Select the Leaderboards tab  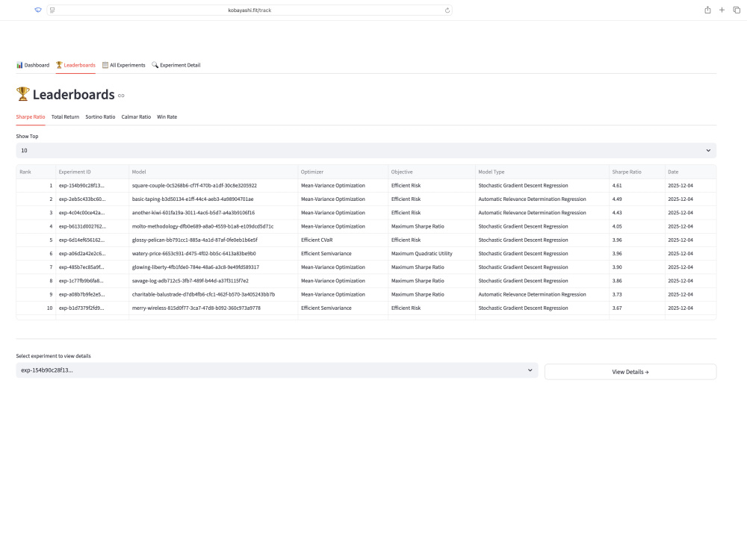[75, 65]
